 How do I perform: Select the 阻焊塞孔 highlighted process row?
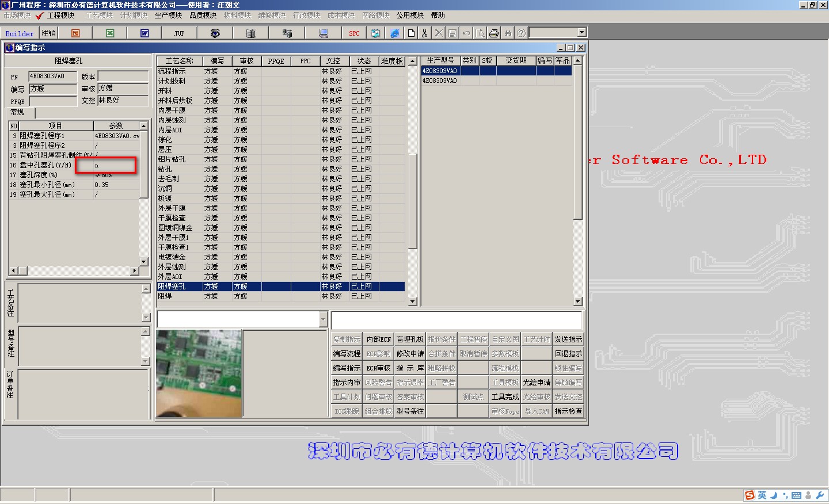tap(281, 287)
